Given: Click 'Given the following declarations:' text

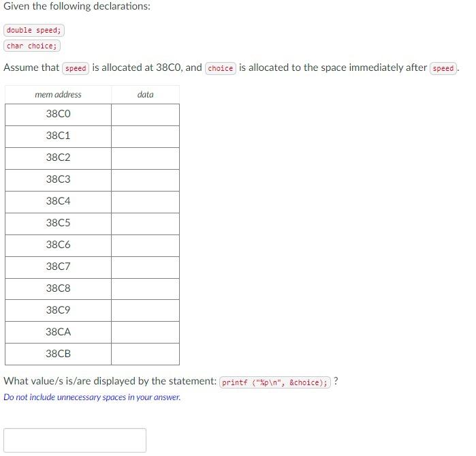Looking at the screenshot, I should (x=77, y=6).
